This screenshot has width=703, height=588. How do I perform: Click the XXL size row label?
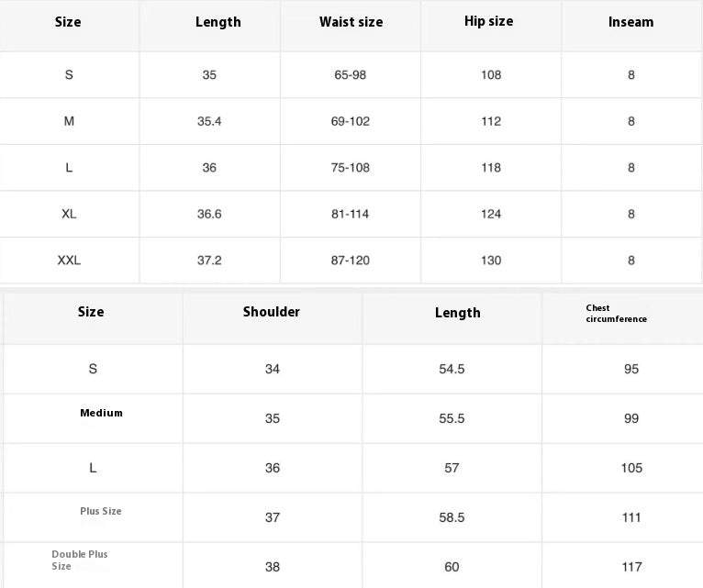click(69, 261)
